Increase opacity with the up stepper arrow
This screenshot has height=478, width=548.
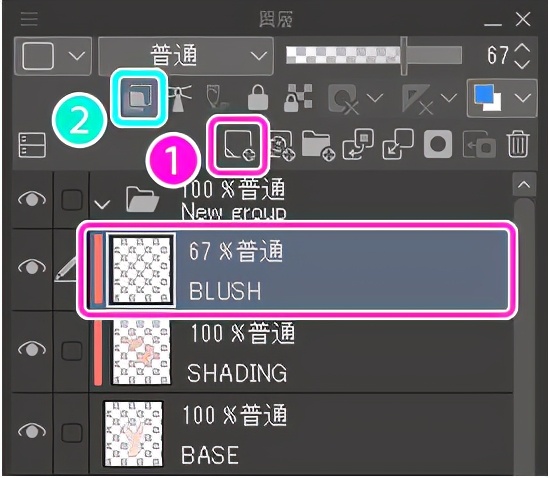coord(522,48)
